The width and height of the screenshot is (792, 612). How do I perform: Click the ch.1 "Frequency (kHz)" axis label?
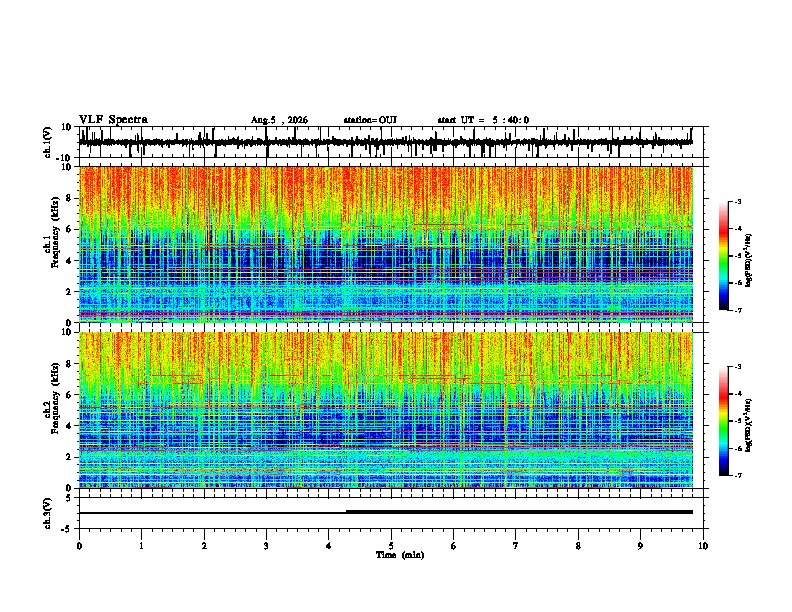click(x=56, y=232)
